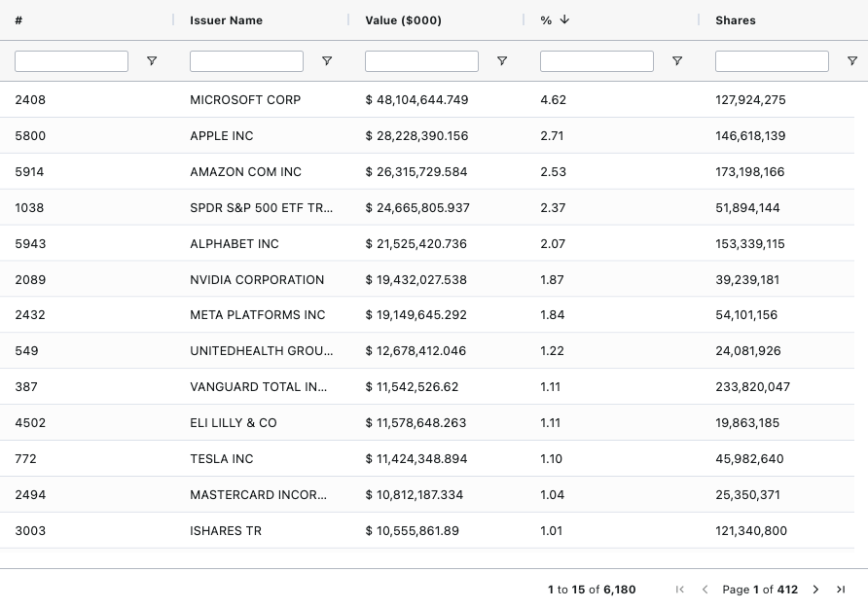Viewport: 868px width, 609px height.
Task: Click percentage 4.62 cell
Action: 553,99
